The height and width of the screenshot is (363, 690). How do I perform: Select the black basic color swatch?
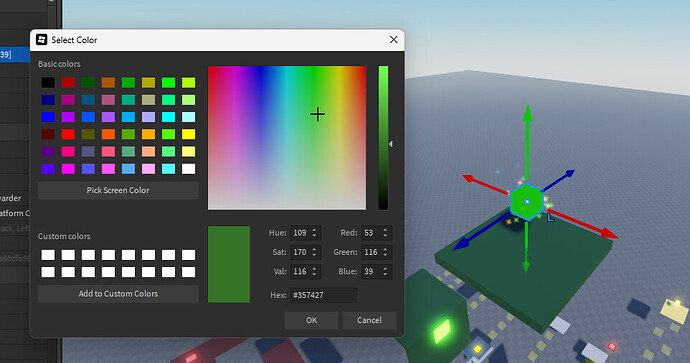tap(48, 82)
